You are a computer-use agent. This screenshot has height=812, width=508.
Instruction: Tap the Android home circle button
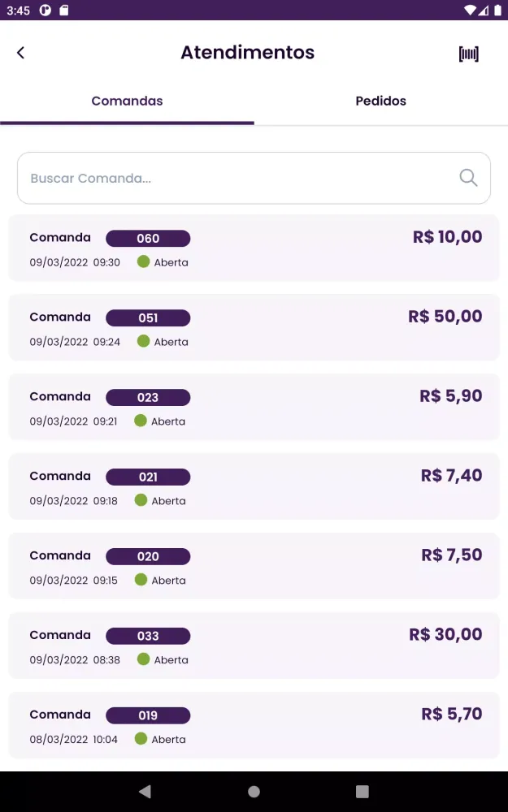(x=254, y=791)
